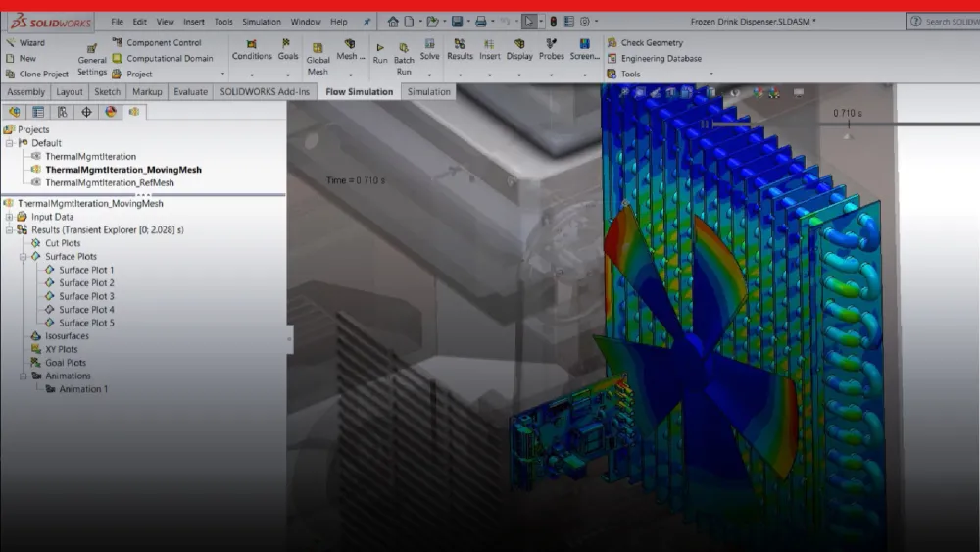The image size is (980, 552).
Task: Click the Rebuild traffic light icon
Action: click(x=553, y=22)
